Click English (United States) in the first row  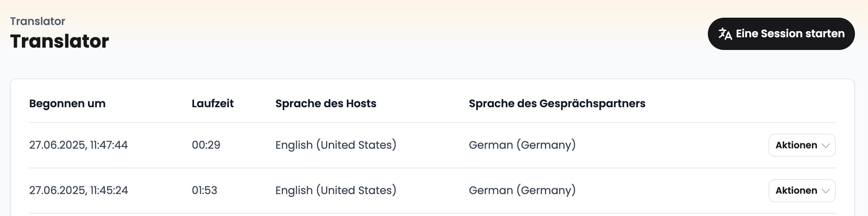[336, 145]
